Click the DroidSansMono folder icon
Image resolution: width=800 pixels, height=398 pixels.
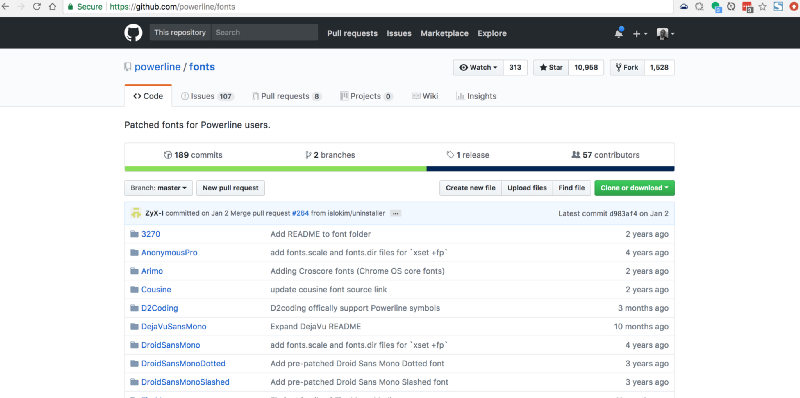134,345
